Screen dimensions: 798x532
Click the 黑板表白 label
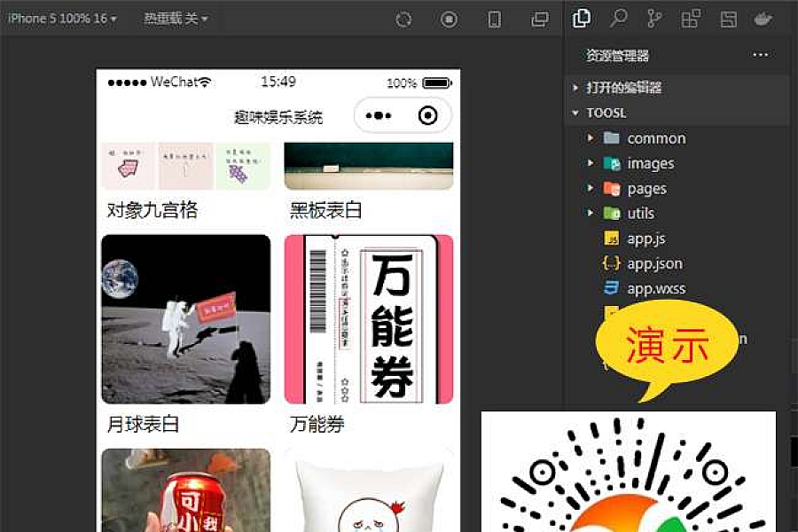pos(325,210)
